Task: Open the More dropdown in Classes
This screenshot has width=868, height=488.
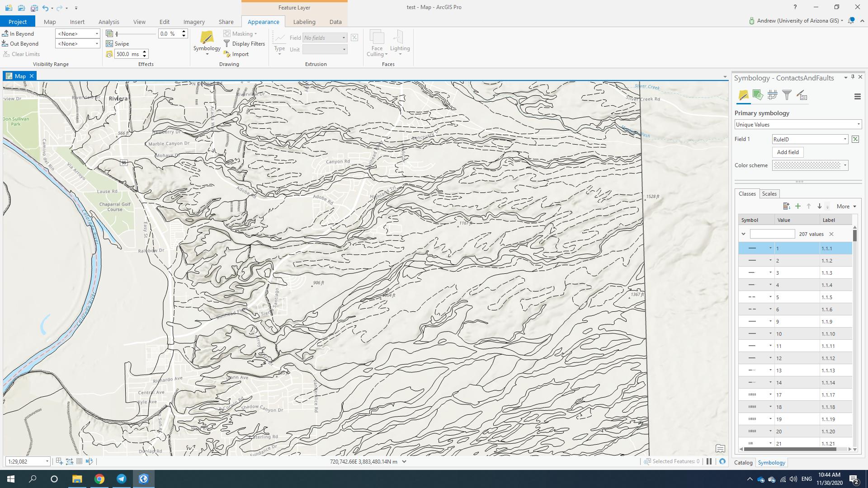Action: [x=846, y=206]
